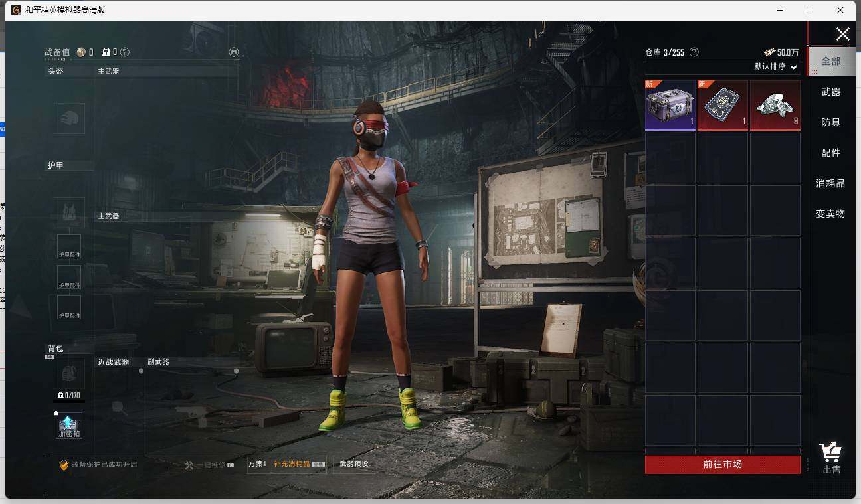Screen dimensions: 861x504
Task: Click the female character model
Action: [x=372, y=266]
